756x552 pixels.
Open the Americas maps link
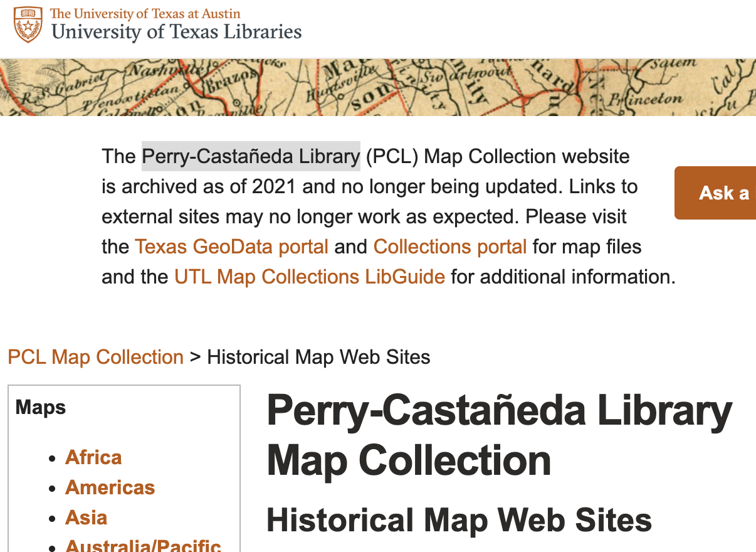tap(110, 487)
